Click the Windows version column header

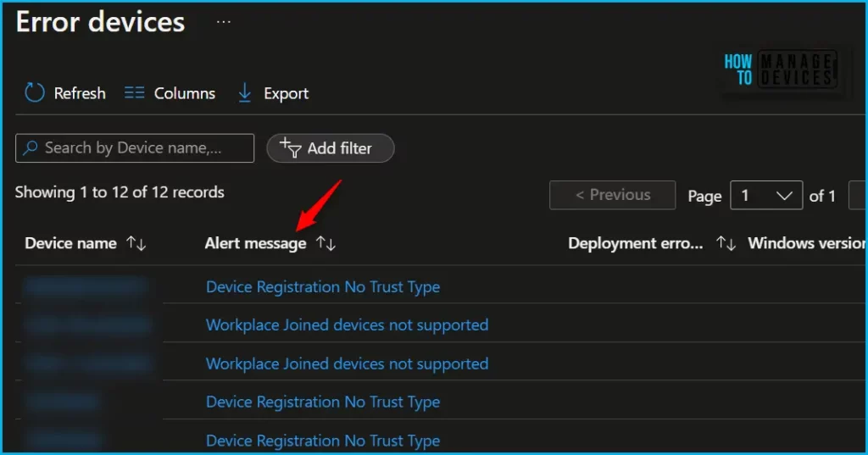[805, 243]
